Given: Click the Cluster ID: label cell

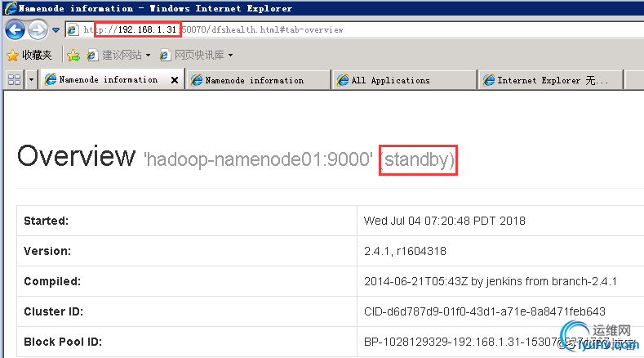Looking at the screenshot, I should click(x=187, y=311).
